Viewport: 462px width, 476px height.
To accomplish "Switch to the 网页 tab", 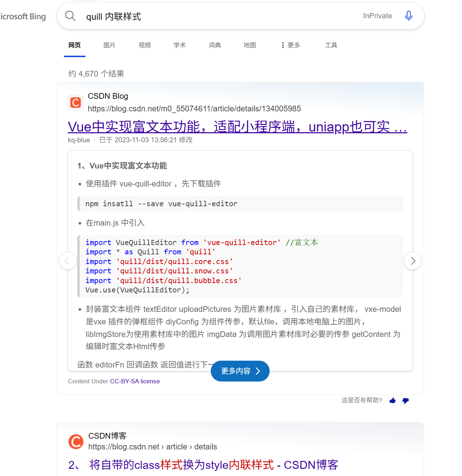I will click(x=75, y=45).
